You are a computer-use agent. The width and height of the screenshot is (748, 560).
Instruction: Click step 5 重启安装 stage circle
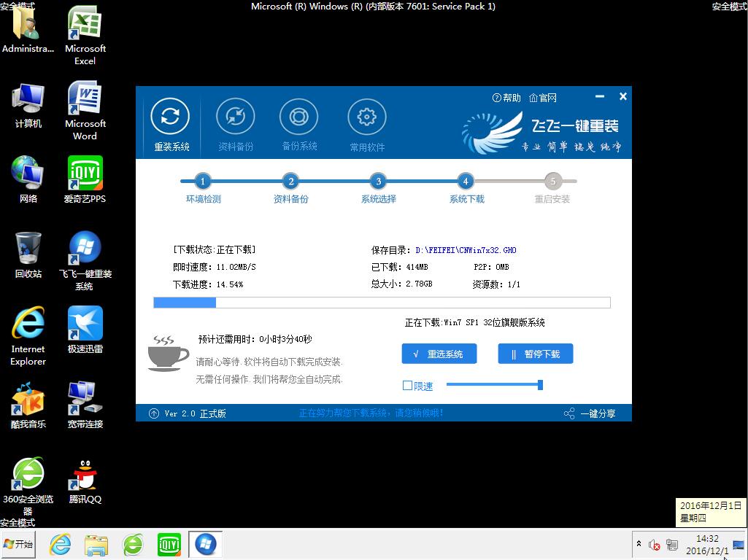[x=553, y=182]
